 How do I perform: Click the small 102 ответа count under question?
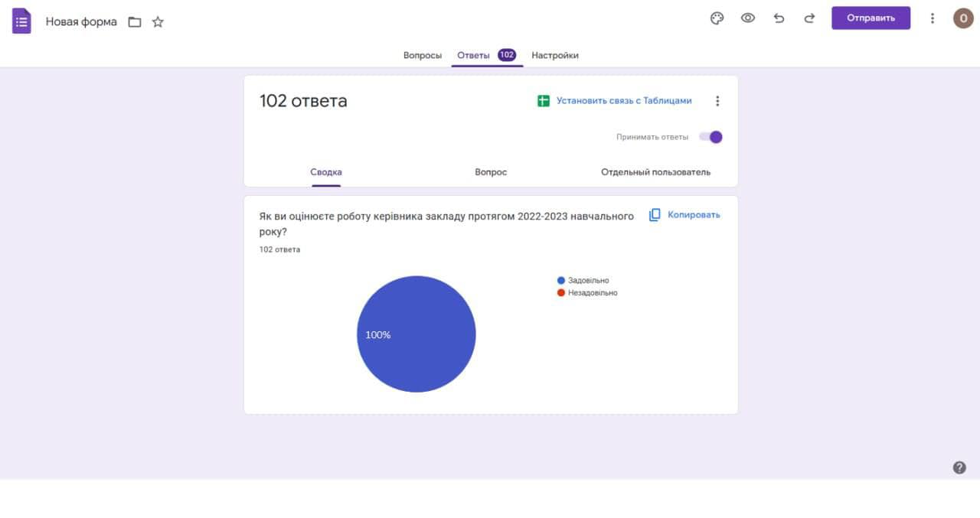click(x=279, y=249)
